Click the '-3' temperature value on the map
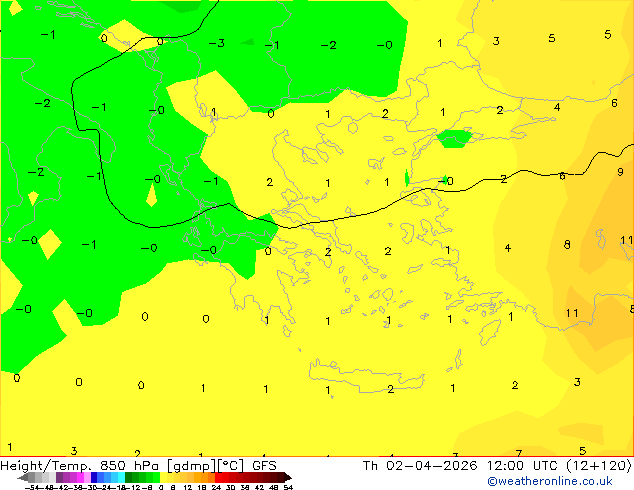 tap(217, 43)
